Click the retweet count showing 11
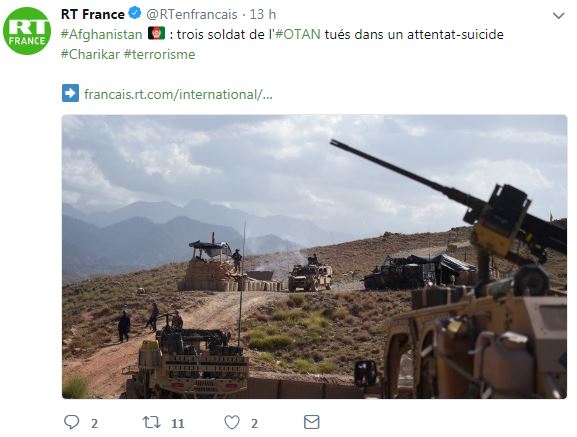577x437 pixels. [x=178, y=423]
